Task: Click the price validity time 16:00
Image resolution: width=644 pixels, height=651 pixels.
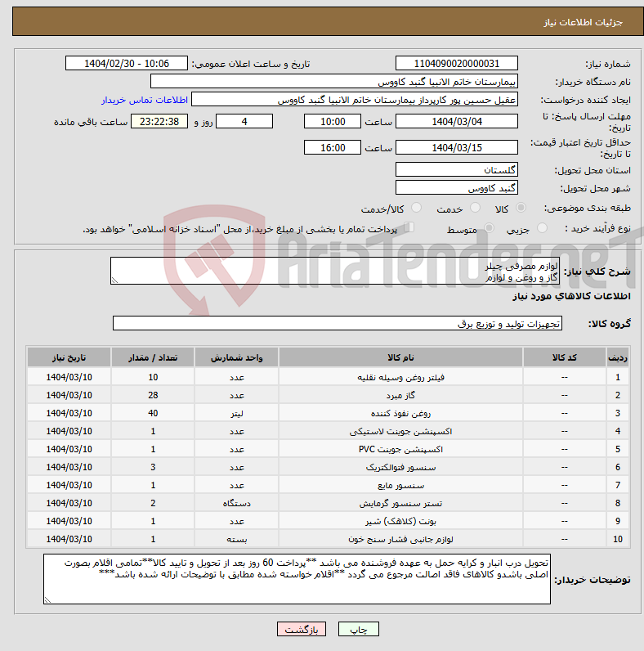Action: 333,147
